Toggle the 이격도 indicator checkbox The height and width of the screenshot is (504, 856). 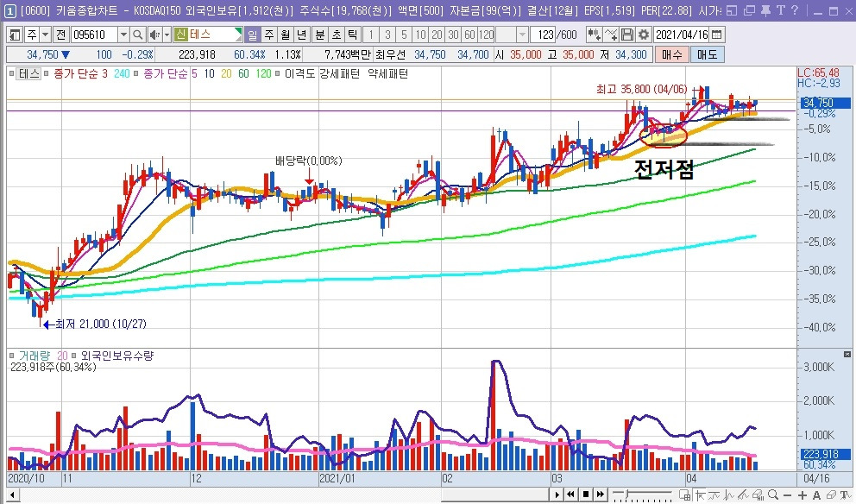[279, 73]
